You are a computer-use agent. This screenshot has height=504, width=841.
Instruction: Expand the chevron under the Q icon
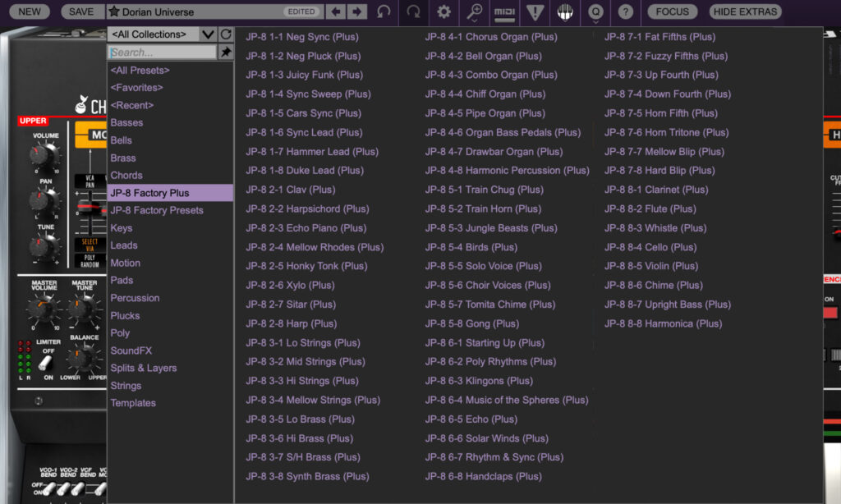595,21
